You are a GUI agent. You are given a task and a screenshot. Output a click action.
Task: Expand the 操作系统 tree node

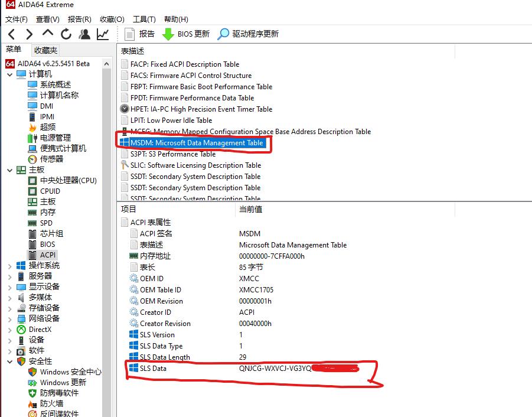tap(11, 265)
